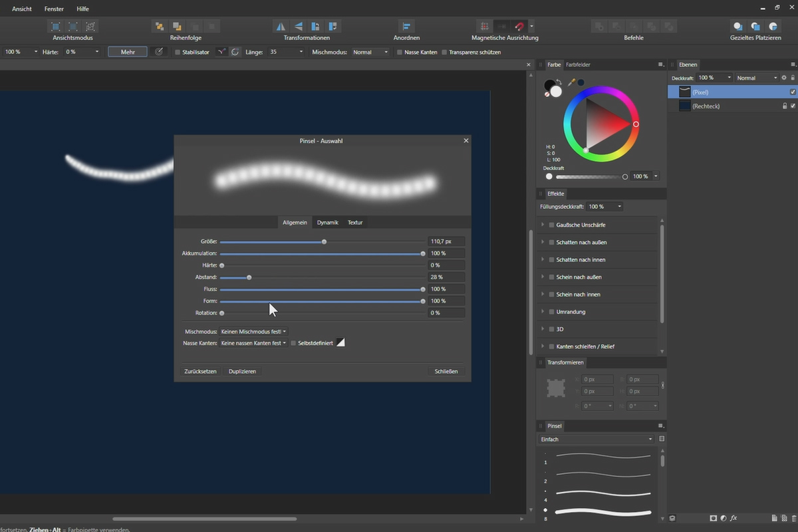Image resolution: width=798 pixels, height=532 pixels.
Task: Click the first Reihenfolge icon to move forward
Action: point(159,27)
